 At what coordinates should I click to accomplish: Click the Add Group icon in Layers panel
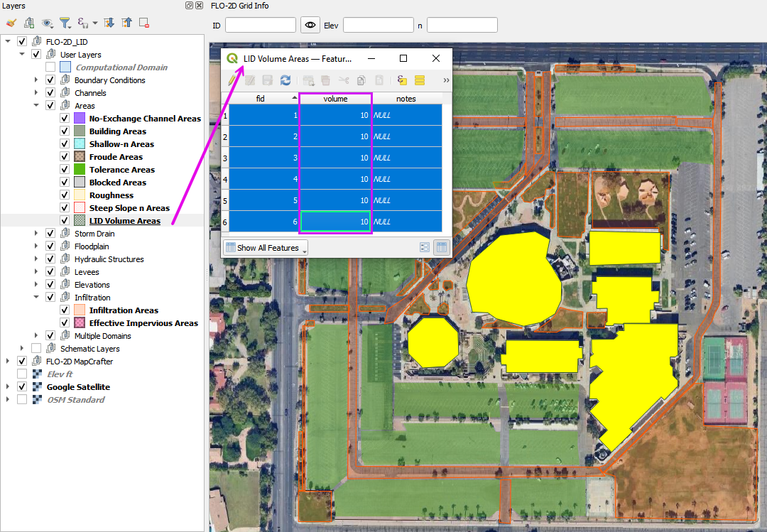(x=28, y=23)
